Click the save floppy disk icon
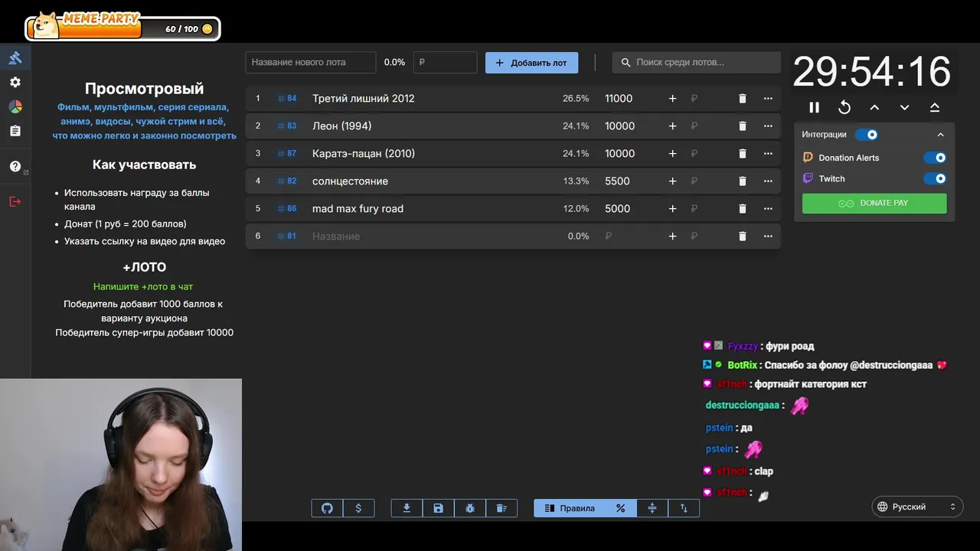This screenshot has height=551, width=980. click(438, 508)
